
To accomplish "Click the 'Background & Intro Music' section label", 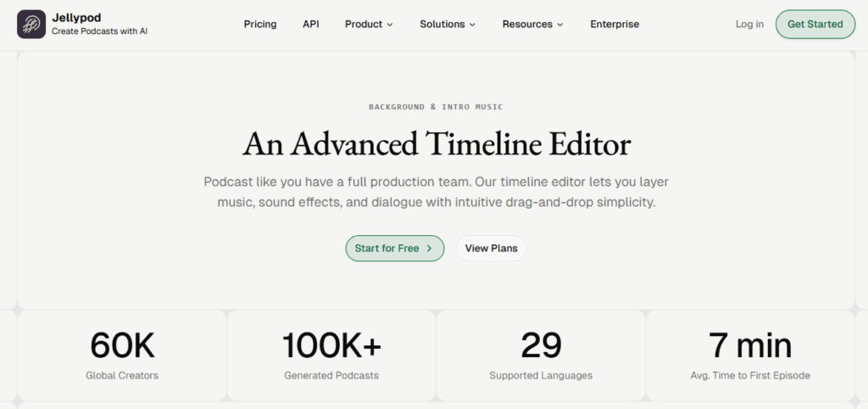I will click(436, 107).
